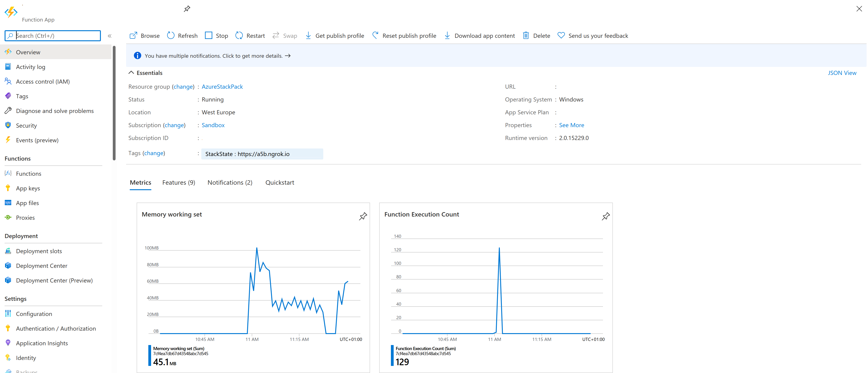Pin the Memory working set chart
The width and height of the screenshot is (868, 373).
point(363,216)
